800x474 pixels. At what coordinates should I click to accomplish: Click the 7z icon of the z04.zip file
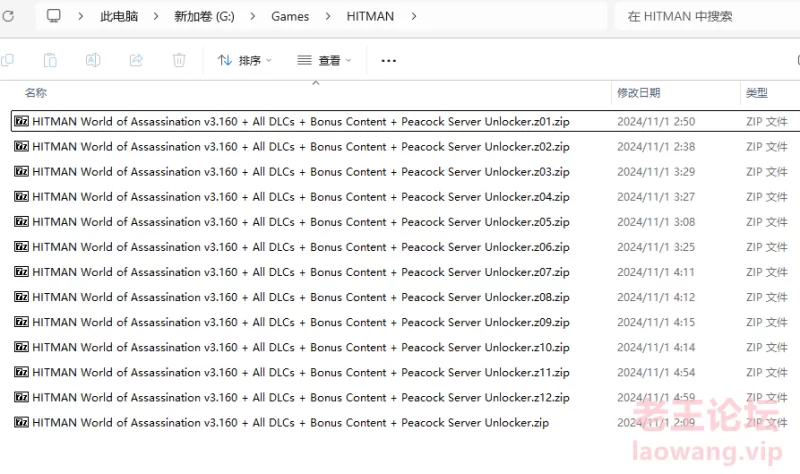click(21, 196)
